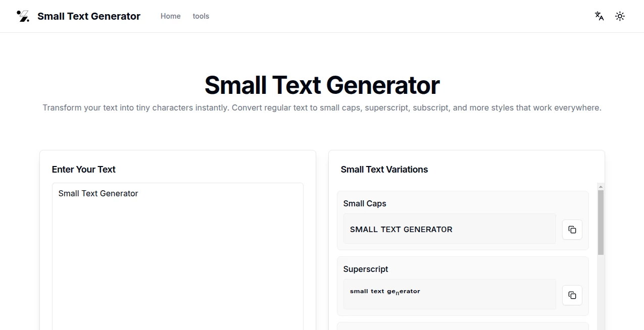
Task: Click the Enter Your Text heading
Action: click(x=83, y=169)
